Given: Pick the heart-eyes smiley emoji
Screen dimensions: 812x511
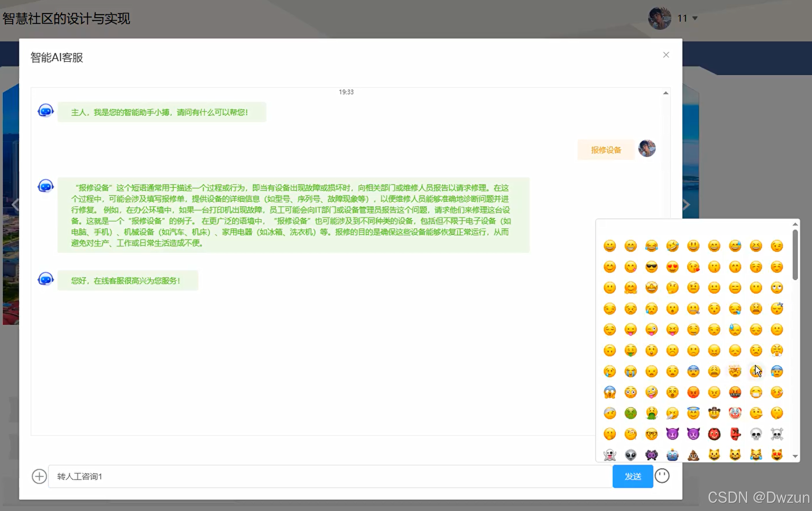Looking at the screenshot, I should pyautogui.click(x=673, y=267).
